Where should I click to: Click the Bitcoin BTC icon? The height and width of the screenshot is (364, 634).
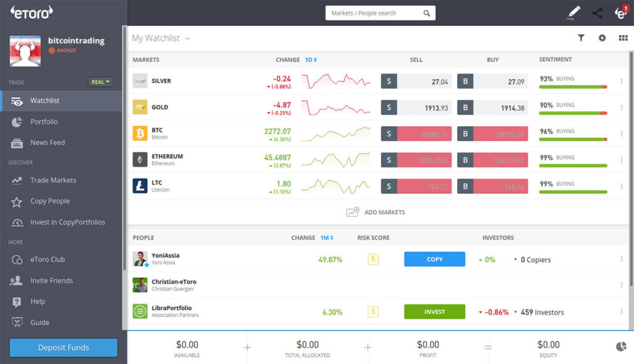click(140, 133)
